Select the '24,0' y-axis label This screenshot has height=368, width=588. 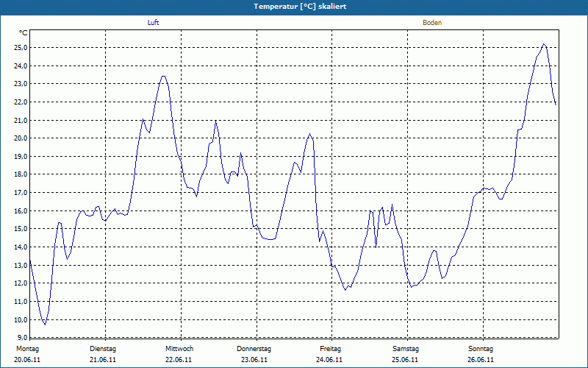click(x=21, y=66)
